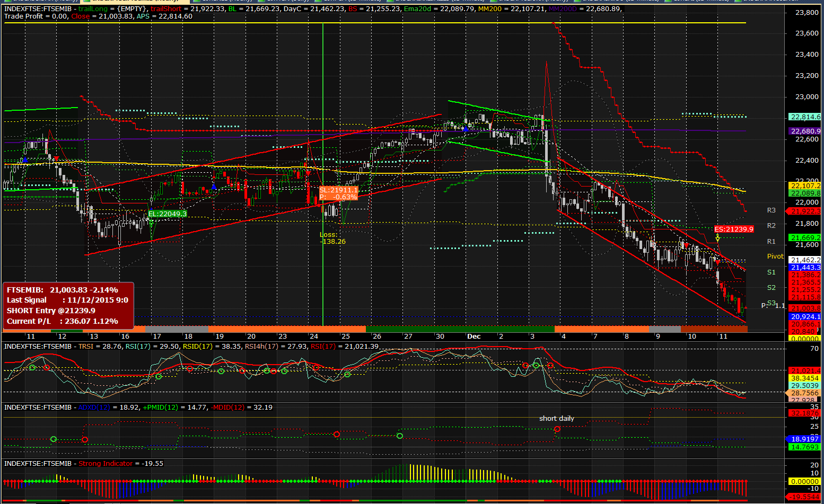
Task: Click the R3 resistance level label
Action: (x=771, y=210)
